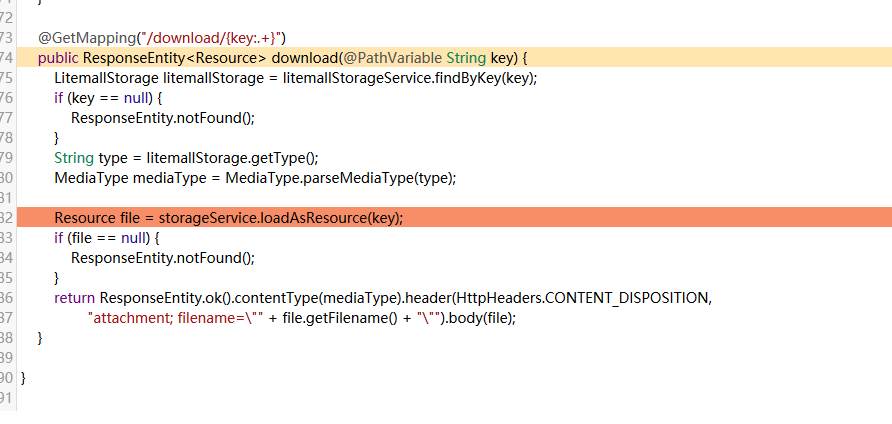Click the return keyword

click(75, 298)
